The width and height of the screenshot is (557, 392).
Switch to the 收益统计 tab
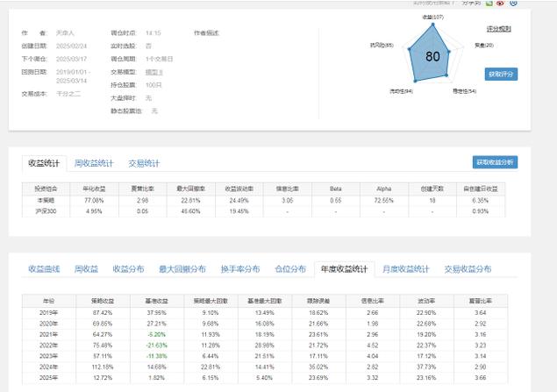(45, 162)
